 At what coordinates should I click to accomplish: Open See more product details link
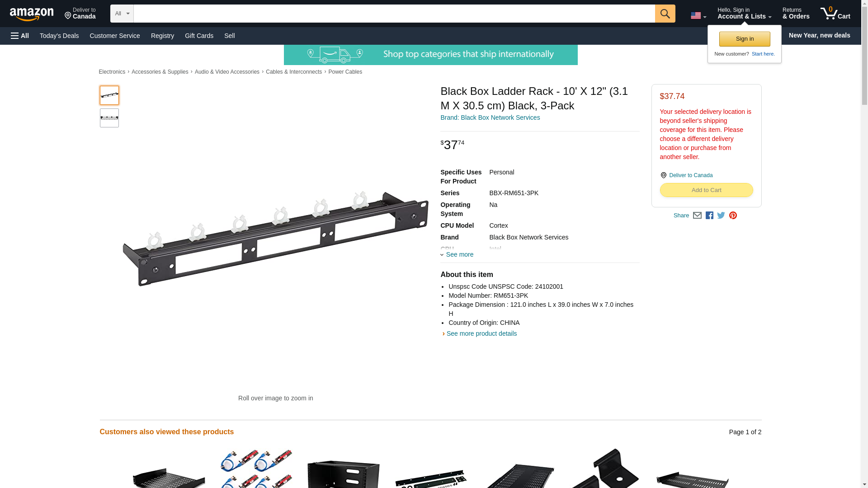(481, 333)
